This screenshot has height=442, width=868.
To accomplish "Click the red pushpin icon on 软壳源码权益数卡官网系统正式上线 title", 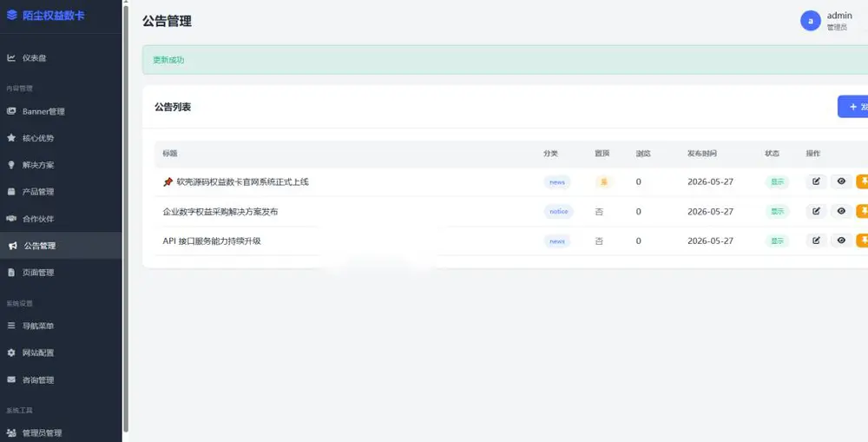I will [x=168, y=181].
